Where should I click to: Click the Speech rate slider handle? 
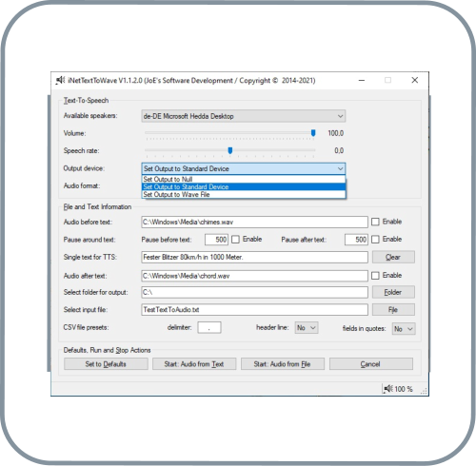230,150
